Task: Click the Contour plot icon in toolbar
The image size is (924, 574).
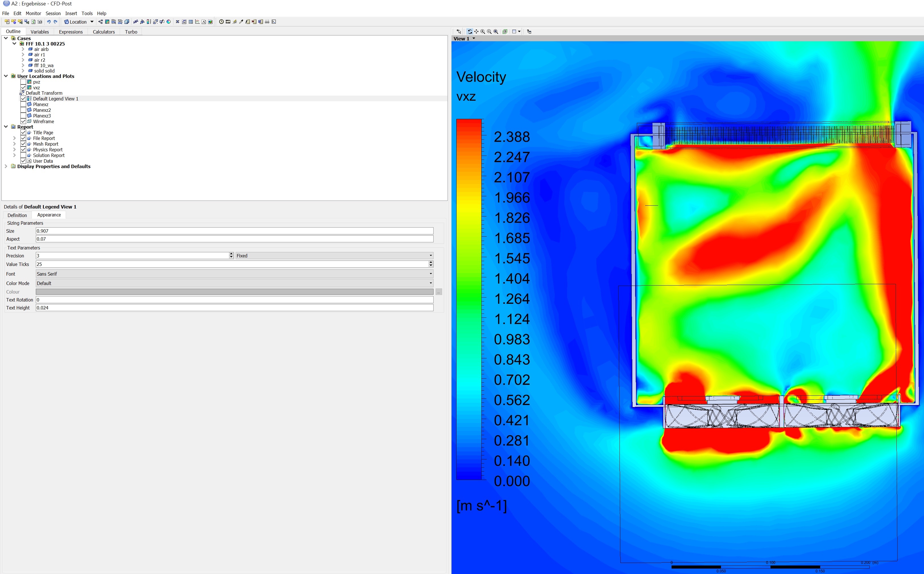Action: (x=107, y=22)
